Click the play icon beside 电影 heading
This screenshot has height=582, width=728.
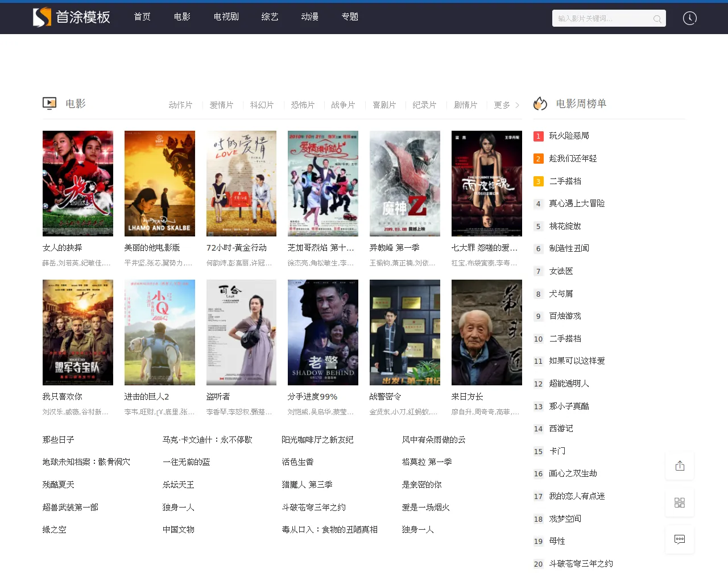49,103
